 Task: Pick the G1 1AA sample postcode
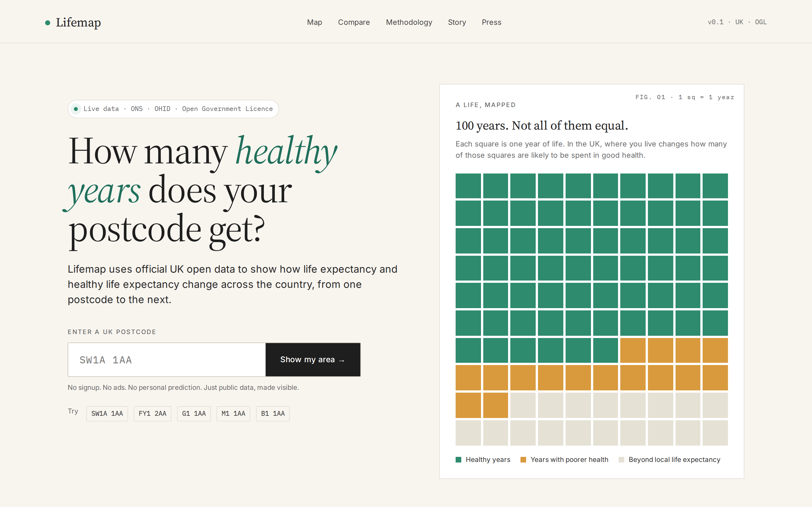(x=194, y=413)
